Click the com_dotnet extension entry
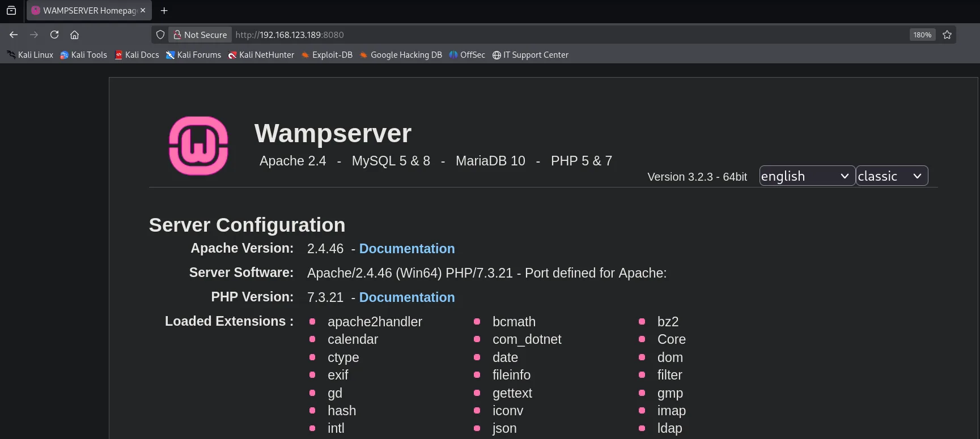This screenshot has height=439, width=980. pyautogui.click(x=527, y=339)
